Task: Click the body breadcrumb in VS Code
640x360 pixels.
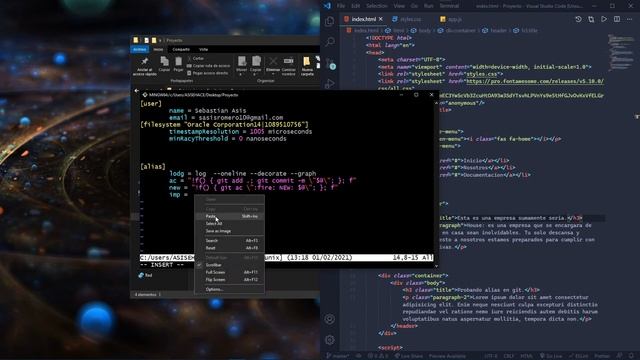Action: 421,30
